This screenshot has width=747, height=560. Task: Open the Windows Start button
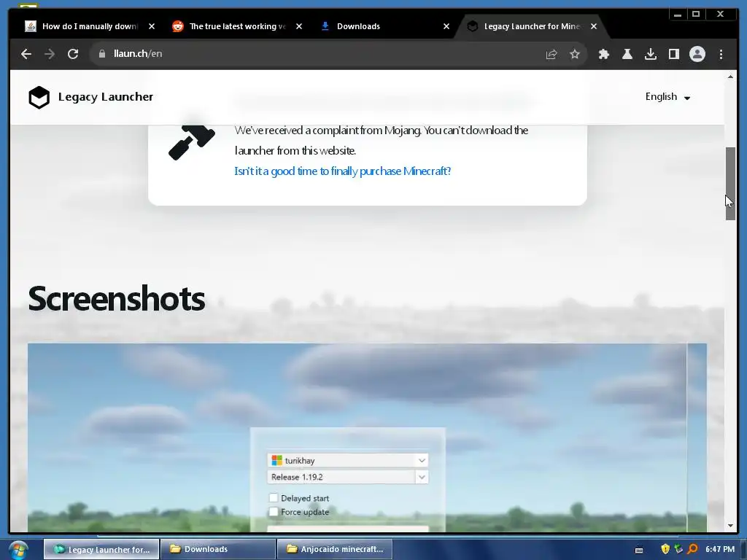[18, 551]
